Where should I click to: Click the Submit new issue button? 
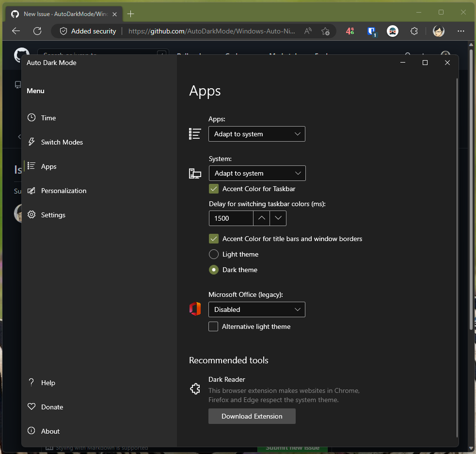tap(292, 448)
